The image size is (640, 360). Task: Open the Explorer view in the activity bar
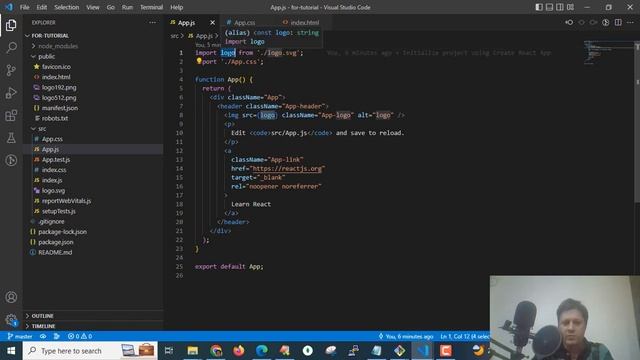pyautogui.click(x=11, y=25)
